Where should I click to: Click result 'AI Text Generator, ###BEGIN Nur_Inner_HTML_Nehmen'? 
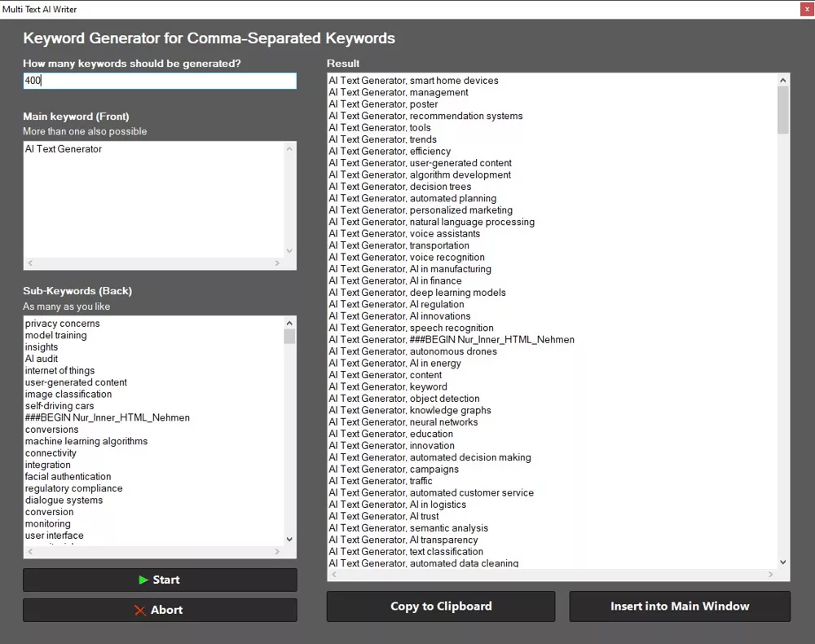(x=452, y=339)
